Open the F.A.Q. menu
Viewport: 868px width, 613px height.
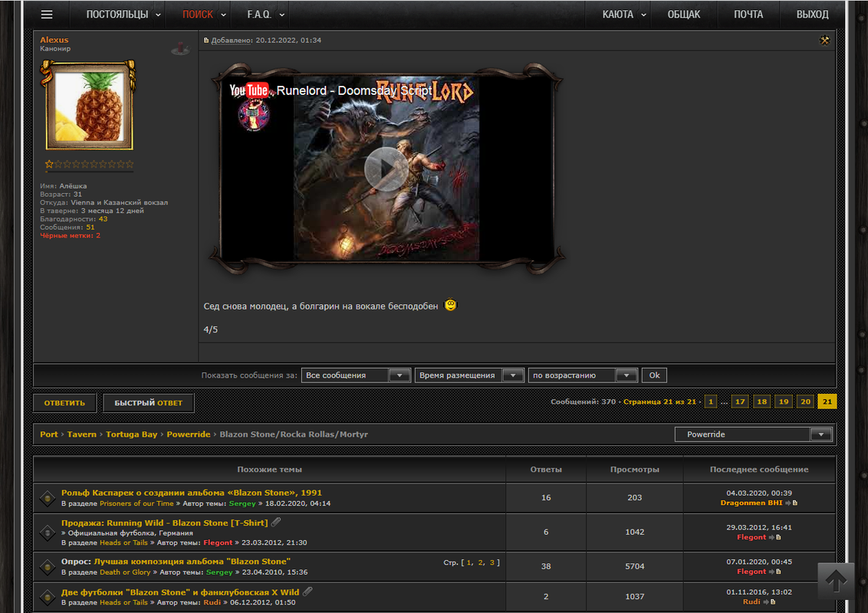point(259,15)
